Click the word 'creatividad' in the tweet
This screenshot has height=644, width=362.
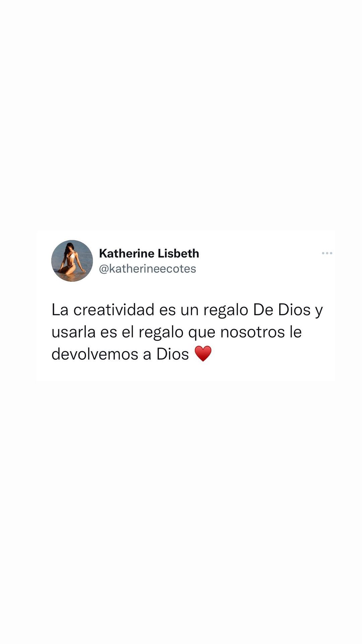[114, 310]
